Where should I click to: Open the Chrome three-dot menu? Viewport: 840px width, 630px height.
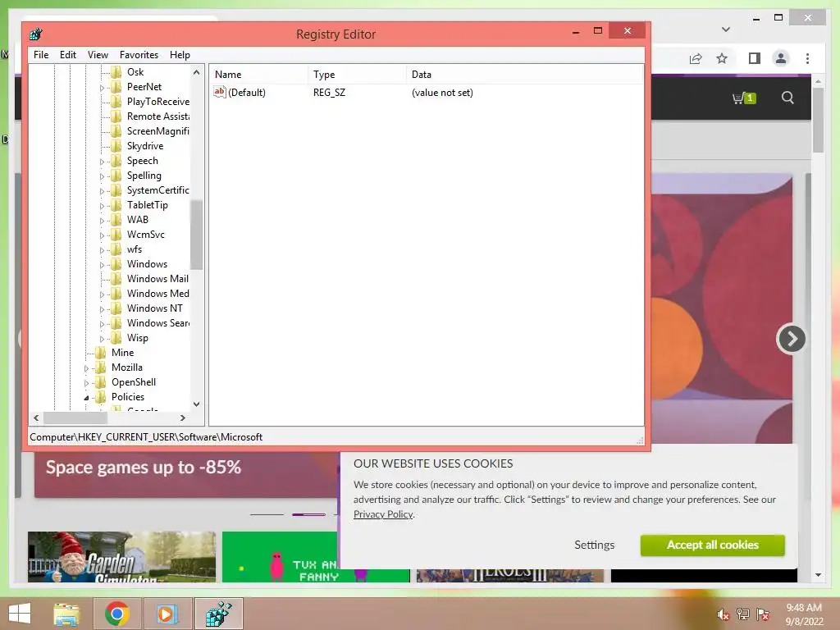(807, 58)
